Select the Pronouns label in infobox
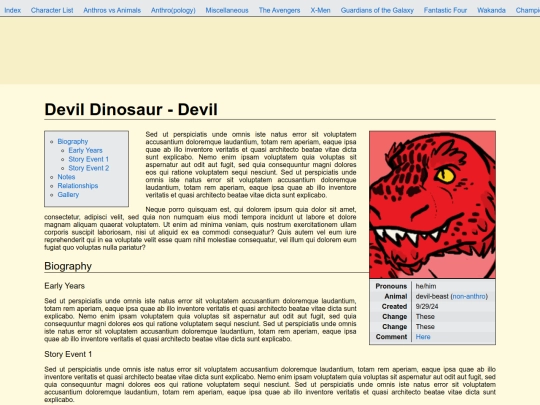The height and width of the screenshot is (405, 540). click(391, 286)
